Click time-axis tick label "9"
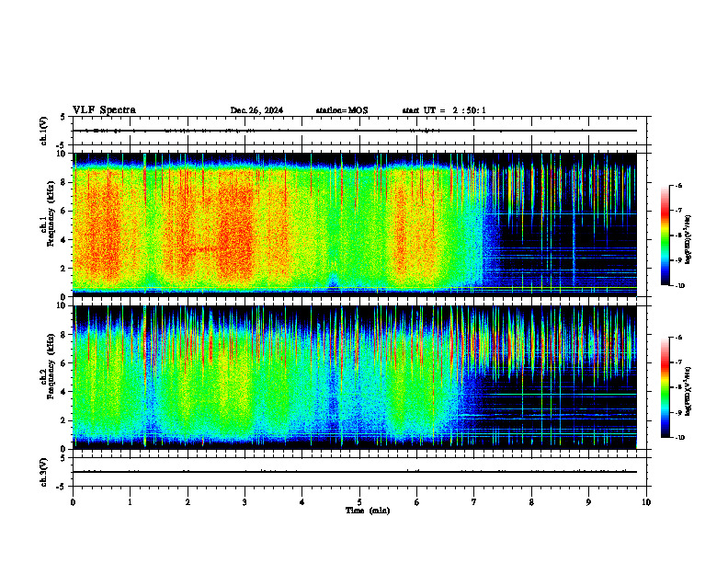Viewport: 728px width, 563px height. [588, 502]
